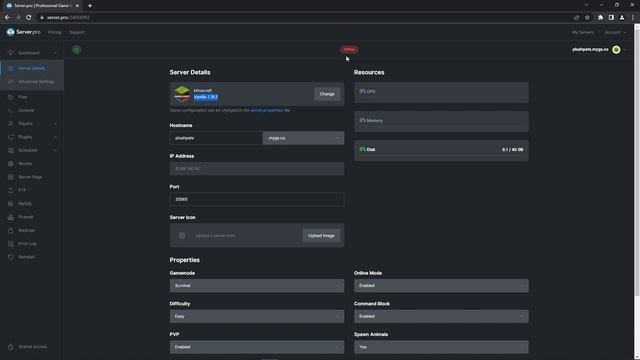Viewport: 640px width, 360px height.
Task: Select the Server.pro browser tab
Action: click(42, 6)
